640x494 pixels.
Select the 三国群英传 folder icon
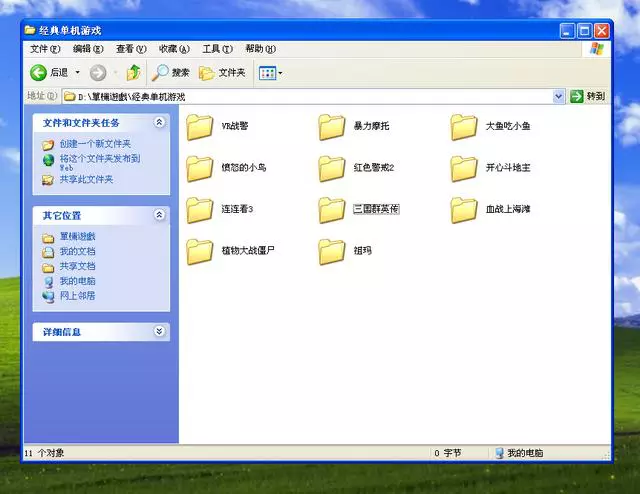point(331,210)
